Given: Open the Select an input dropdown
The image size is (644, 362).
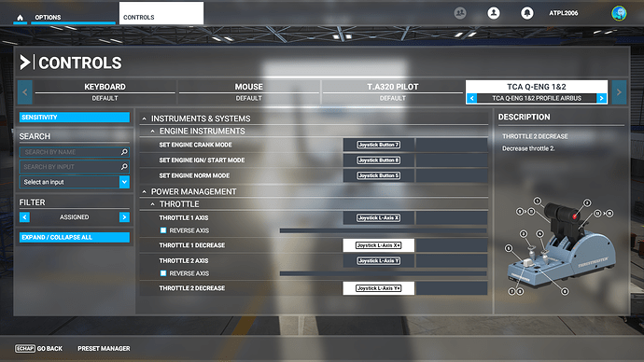Looking at the screenshot, I should pyautogui.click(x=75, y=182).
